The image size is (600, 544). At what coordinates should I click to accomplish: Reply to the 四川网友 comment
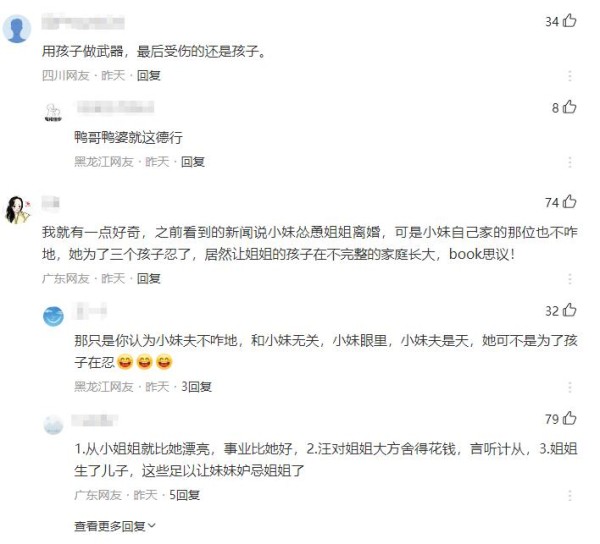click(x=148, y=75)
